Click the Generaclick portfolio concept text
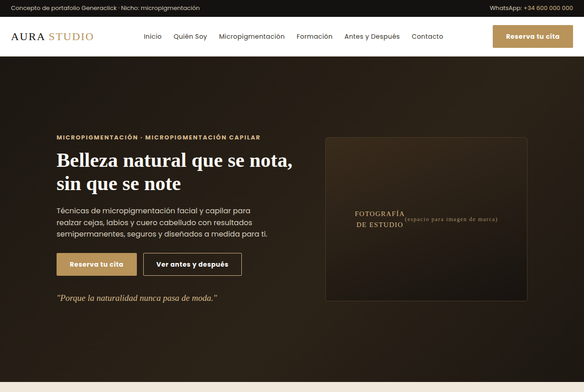This screenshot has height=392, width=584. tap(105, 8)
